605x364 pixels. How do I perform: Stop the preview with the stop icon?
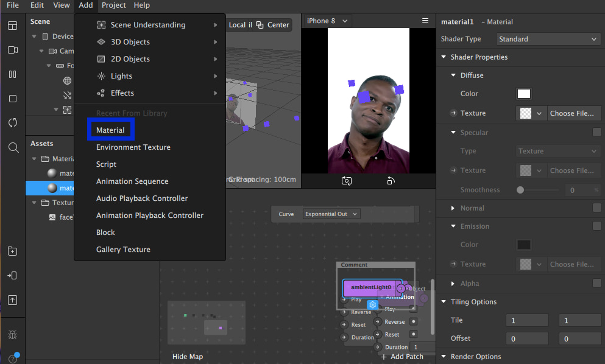(13, 99)
